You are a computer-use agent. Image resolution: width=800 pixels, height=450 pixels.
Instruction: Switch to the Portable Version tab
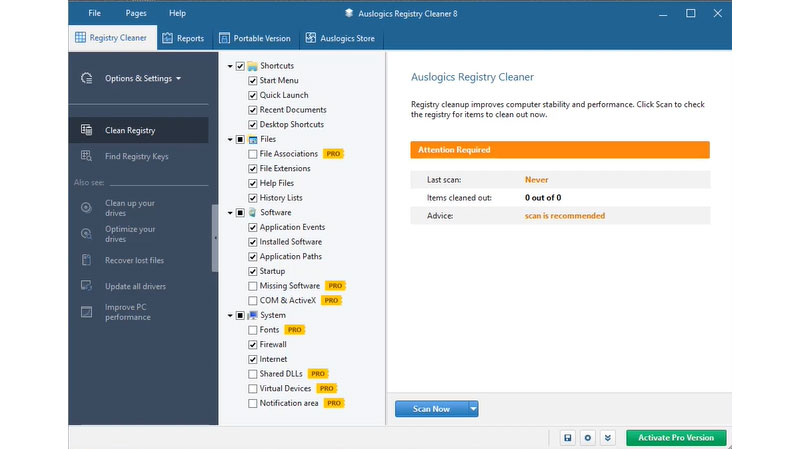(255, 38)
